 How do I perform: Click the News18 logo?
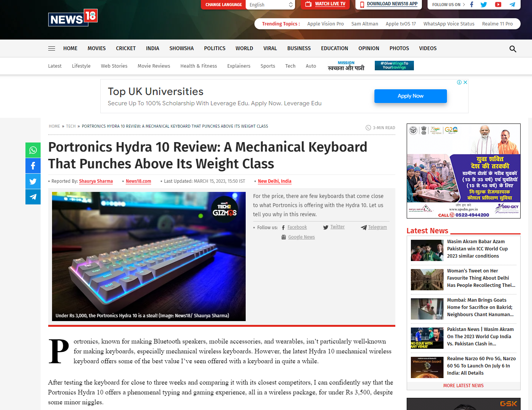[73, 18]
